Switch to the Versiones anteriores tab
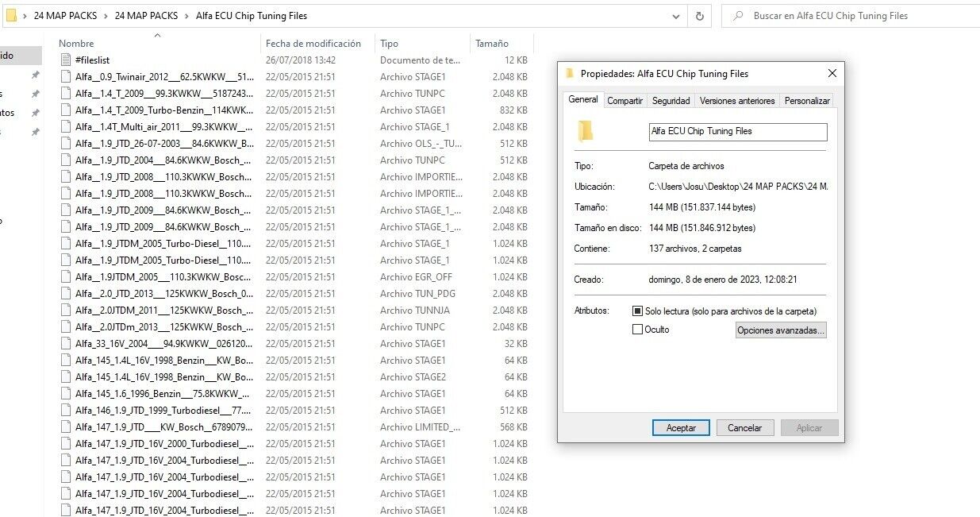Image resolution: width=980 pixels, height=517 pixels. pos(737,101)
